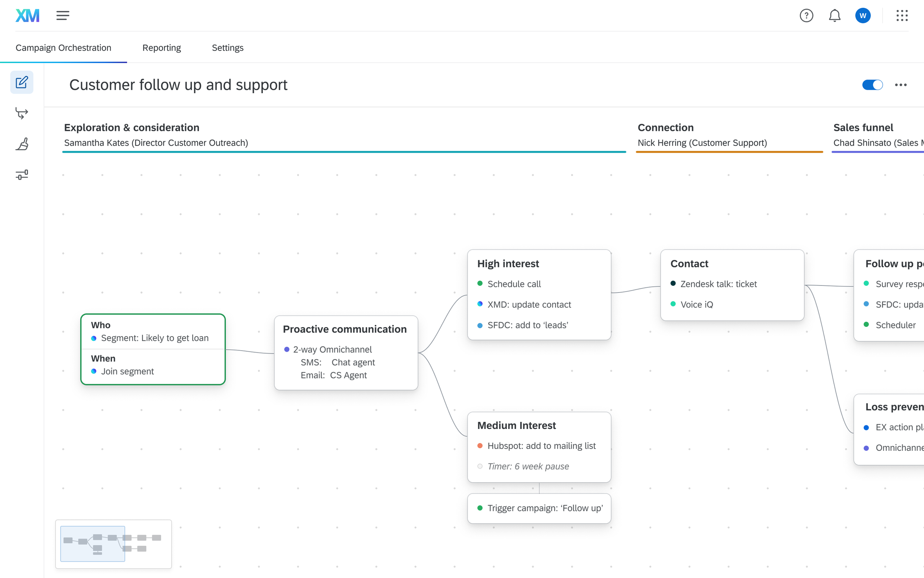Open the three-dot more options menu
This screenshot has height=578, width=924.
tap(901, 85)
